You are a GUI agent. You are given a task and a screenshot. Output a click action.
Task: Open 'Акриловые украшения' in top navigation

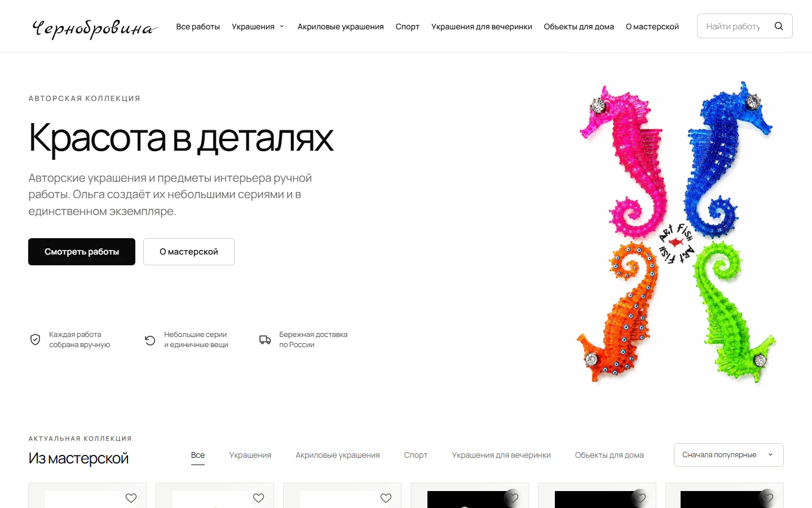[341, 27]
